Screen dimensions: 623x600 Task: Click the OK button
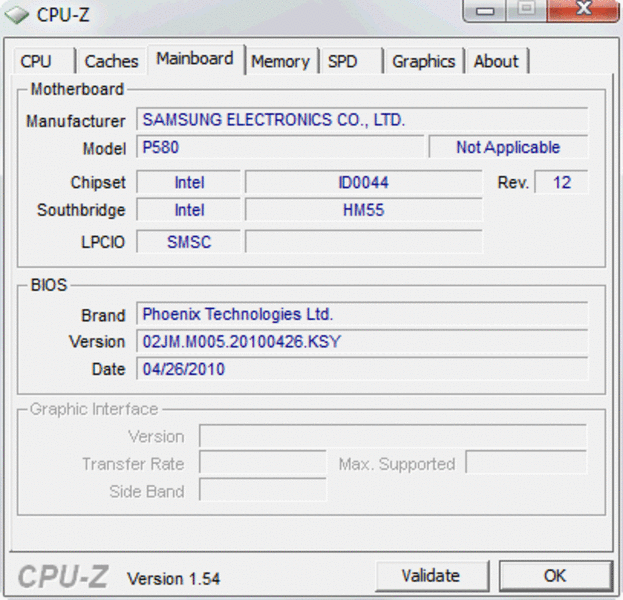[555, 576]
